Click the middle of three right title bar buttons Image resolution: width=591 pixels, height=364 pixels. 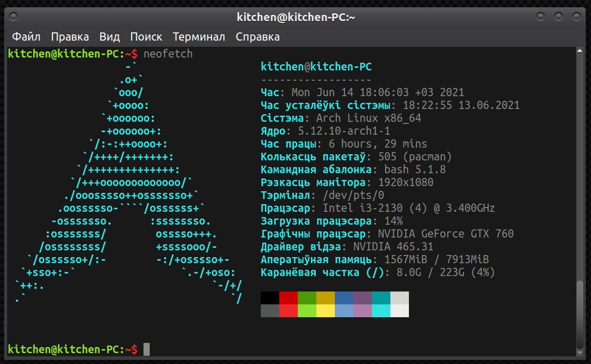[x=558, y=16]
